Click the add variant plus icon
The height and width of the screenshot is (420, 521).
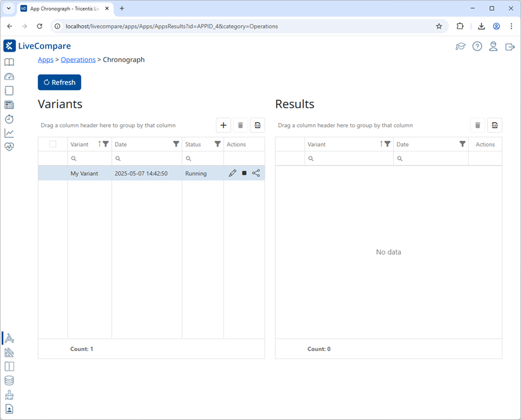point(223,125)
